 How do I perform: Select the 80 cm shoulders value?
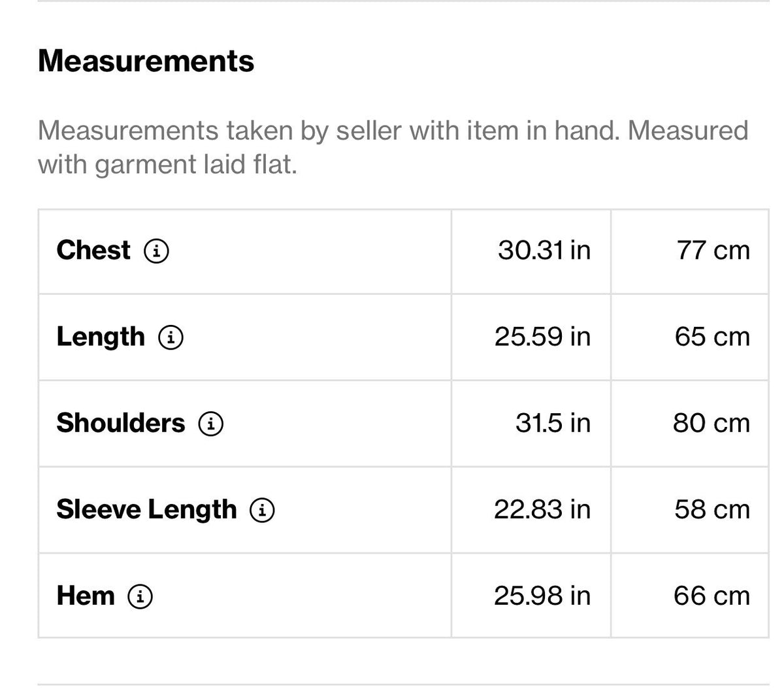pos(711,423)
